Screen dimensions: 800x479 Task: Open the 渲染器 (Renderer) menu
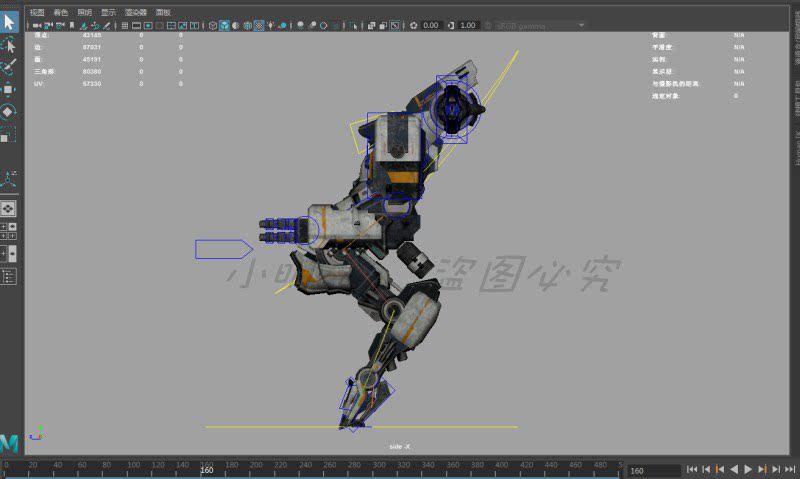[x=135, y=12]
